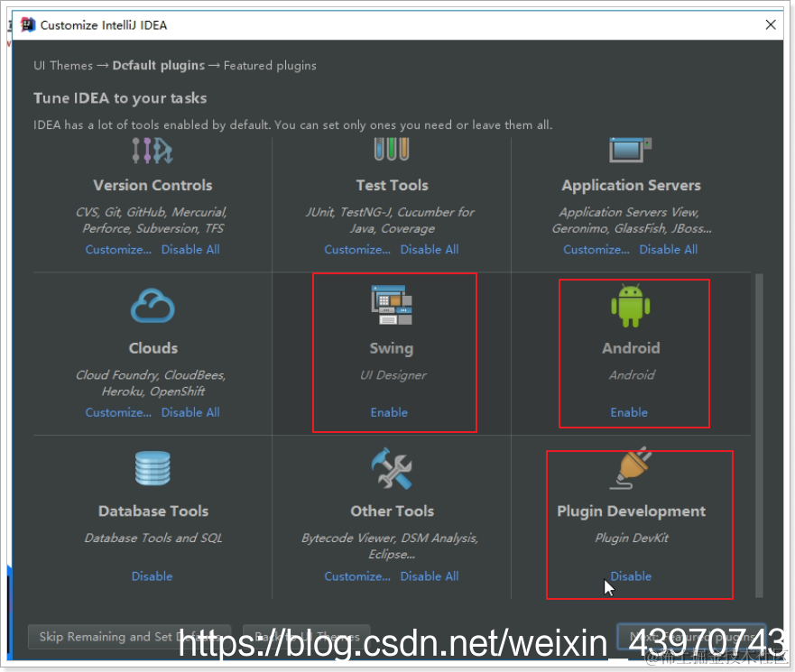
Task: Click the Database Tools heading
Action: pos(153,511)
